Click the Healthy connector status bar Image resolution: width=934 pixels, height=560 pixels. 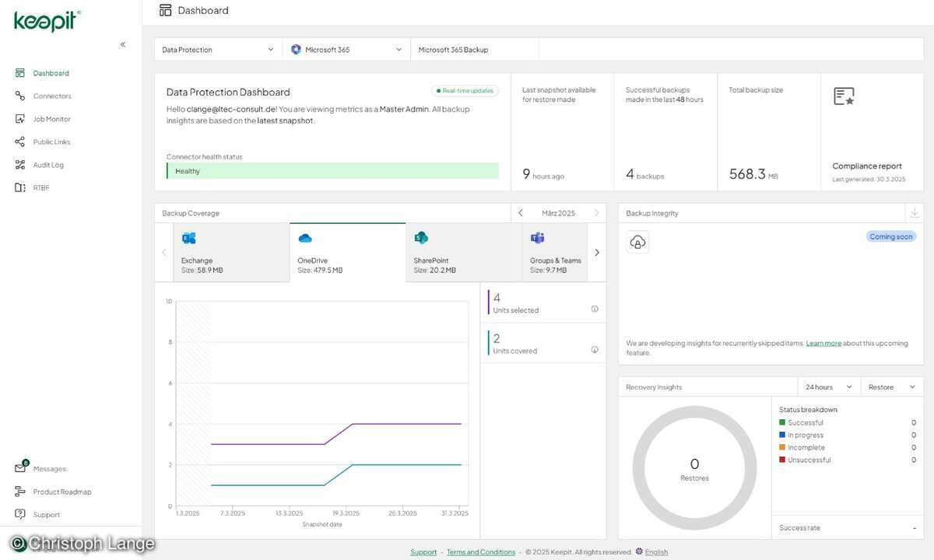click(332, 171)
